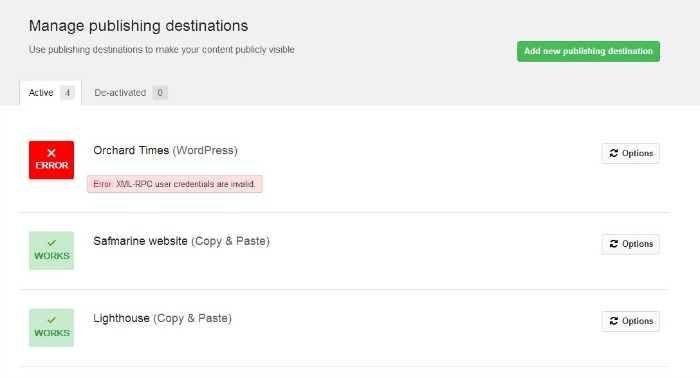Click the XML-RPC credentials error message
700x378 pixels.
coord(175,184)
